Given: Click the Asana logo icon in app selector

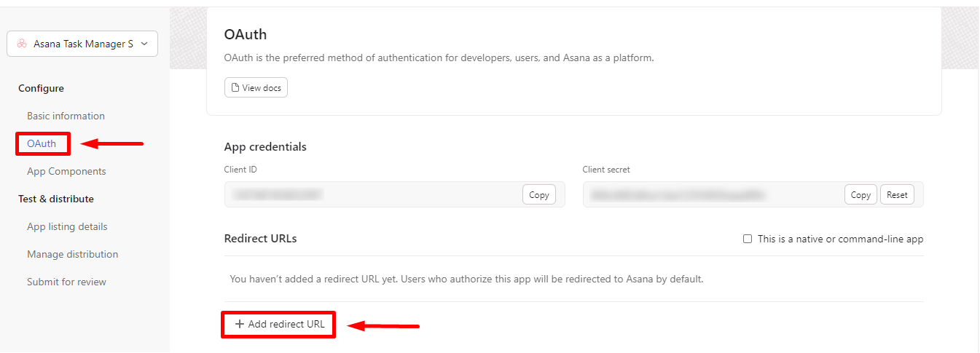Looking at the screenshot, I should [x=22, y=44].
